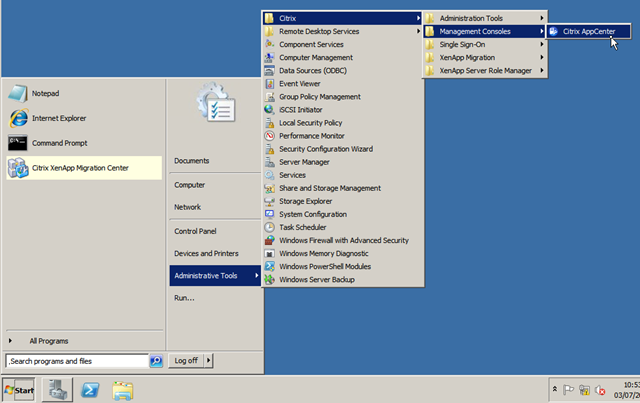
Task: Launch Internet Explorer from the Start menu
Action: (x=84, y=118)
